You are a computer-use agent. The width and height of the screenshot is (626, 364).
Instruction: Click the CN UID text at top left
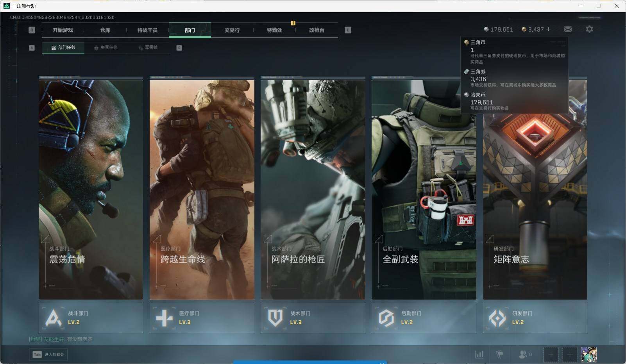coord(62,17)
